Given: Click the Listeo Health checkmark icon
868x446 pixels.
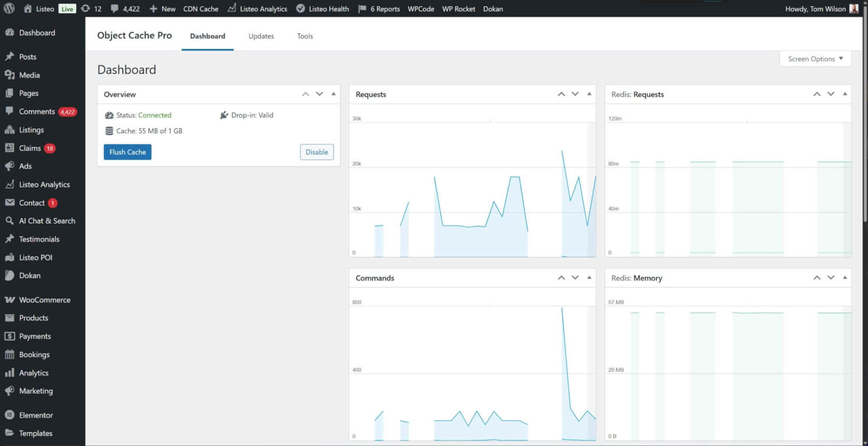Looking at the screenshot, I should [300, 9].
